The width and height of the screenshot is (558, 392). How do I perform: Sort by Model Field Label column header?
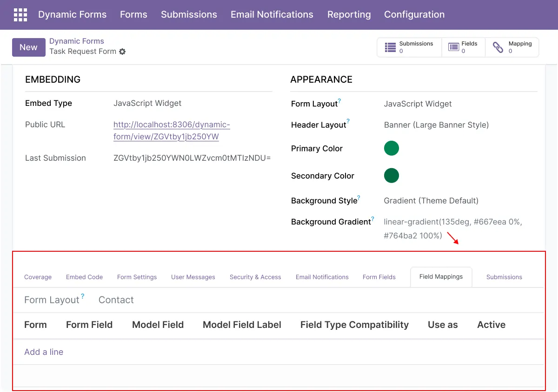coord(242,325)
